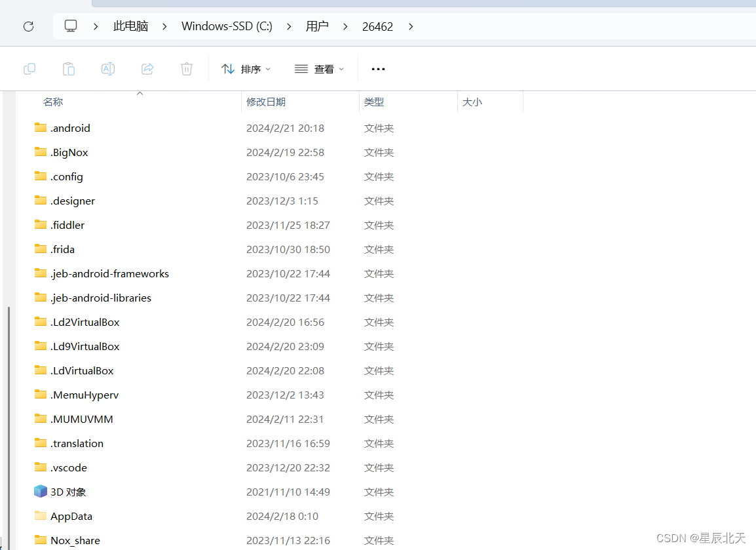Select the .LdVirtualBox folder icon
This screenshot has width=756, height=550.
click(x=41, y=370)
